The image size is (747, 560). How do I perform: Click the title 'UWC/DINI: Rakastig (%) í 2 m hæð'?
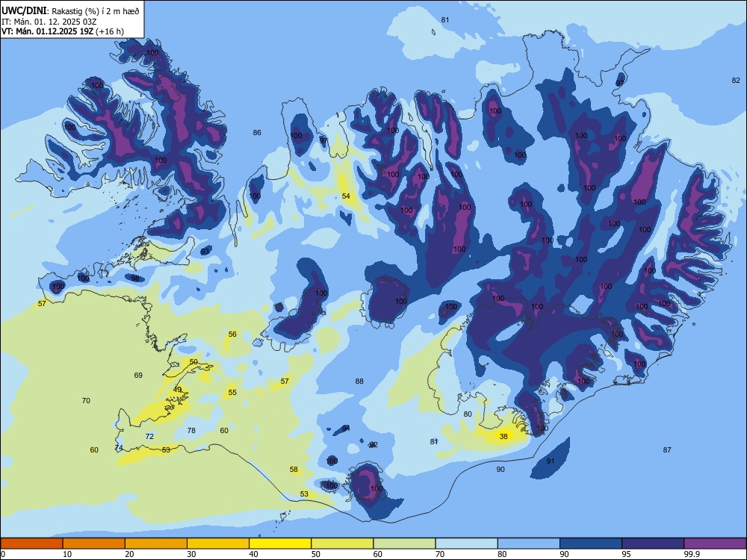(x=70, y=11)
